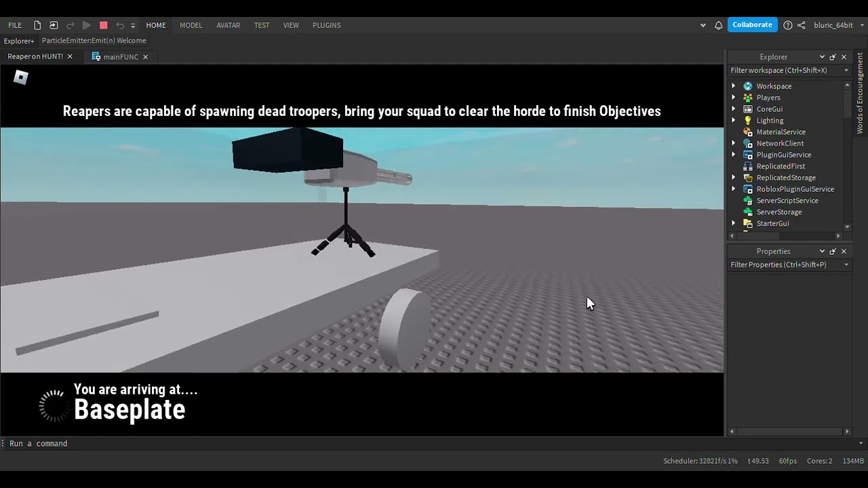Collapse the ribbon using the top-right chevron
The image size is (868, 488).
click(x=703, y=25)
